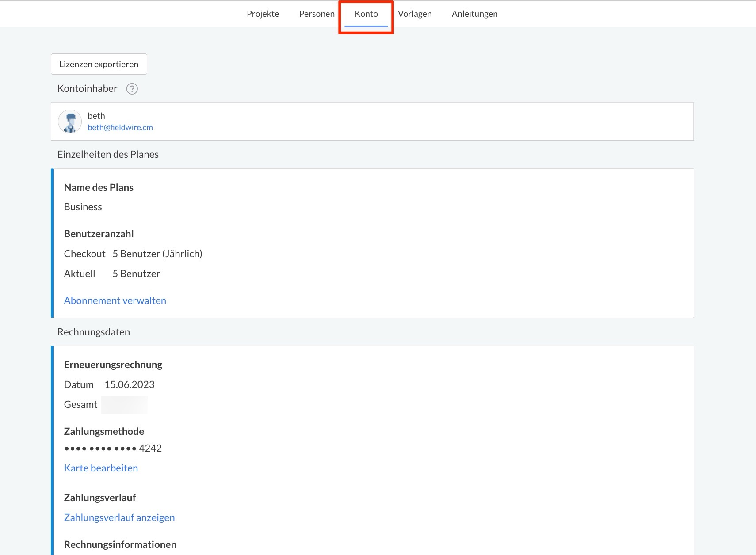Click the Einzelheiten des Planes heading
Image resolution: width=756 pixels, height=555 pixels.
(108, 154)
